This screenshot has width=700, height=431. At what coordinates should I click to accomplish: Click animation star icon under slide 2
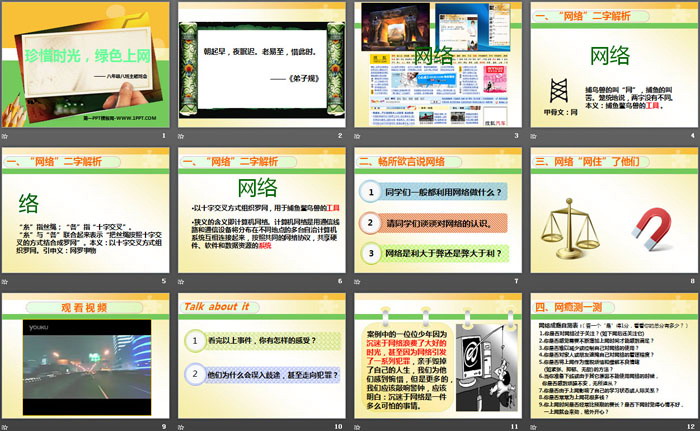pyautogui.click(x=181, y=136)
